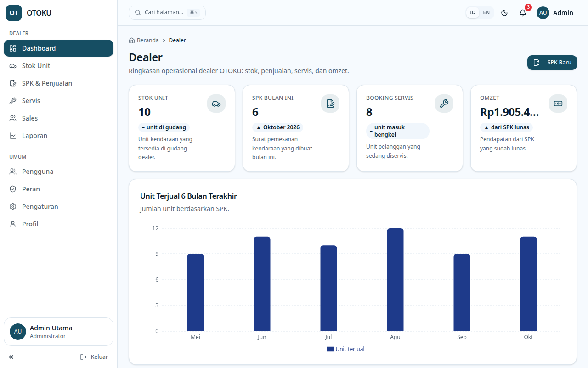Click the OT logo badge
The image size is (588, 368).
(x=14, y=13)
